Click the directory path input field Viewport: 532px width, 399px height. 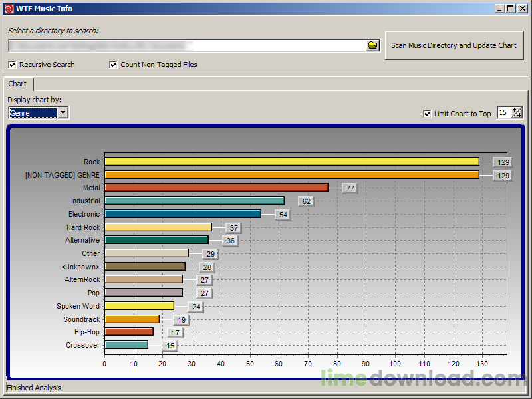coord(187,45)
